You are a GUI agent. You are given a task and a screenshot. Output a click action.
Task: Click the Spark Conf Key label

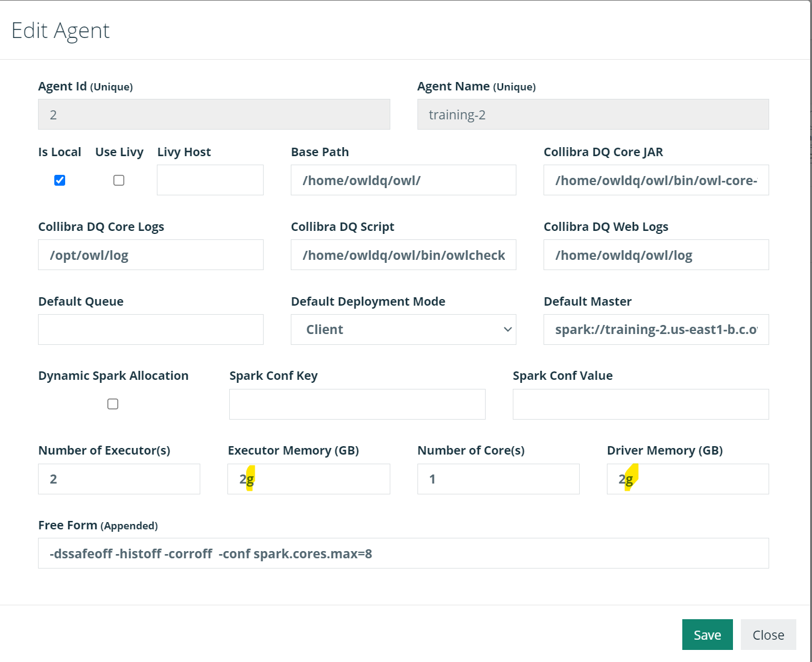click(273, 376)
